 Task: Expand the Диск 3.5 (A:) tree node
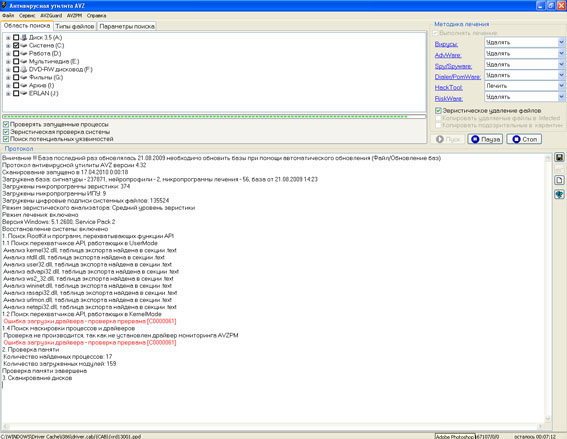[8, 38]
